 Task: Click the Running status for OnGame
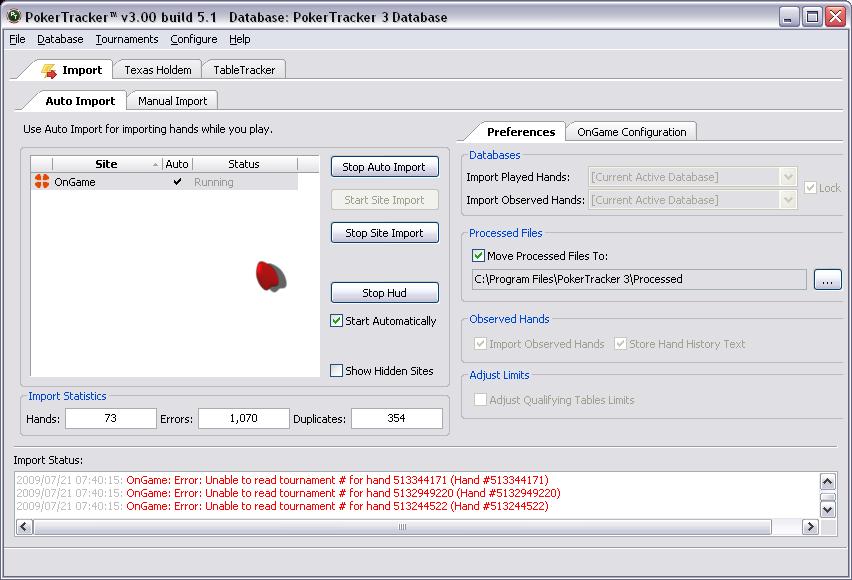click(214, 182)
